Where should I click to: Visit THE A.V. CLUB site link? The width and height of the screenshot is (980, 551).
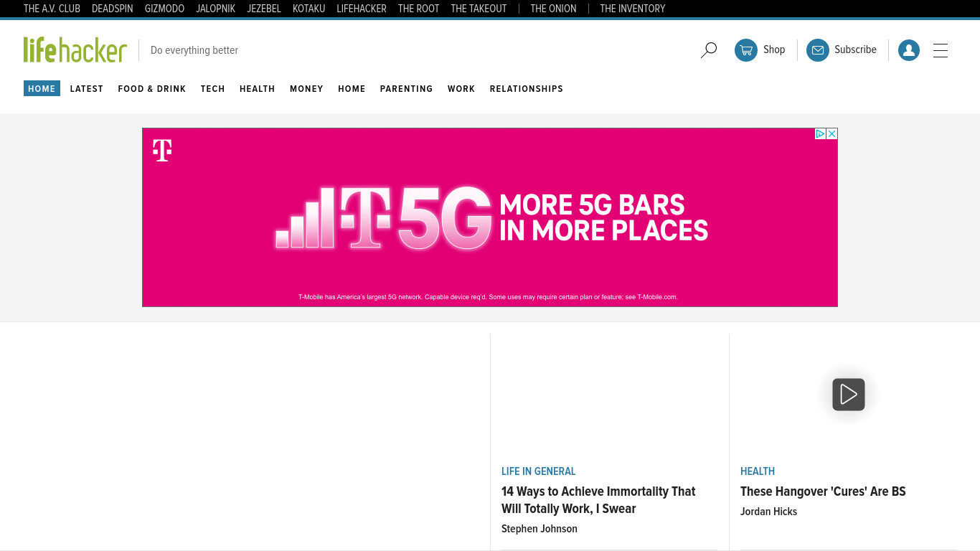coord(52,9)
